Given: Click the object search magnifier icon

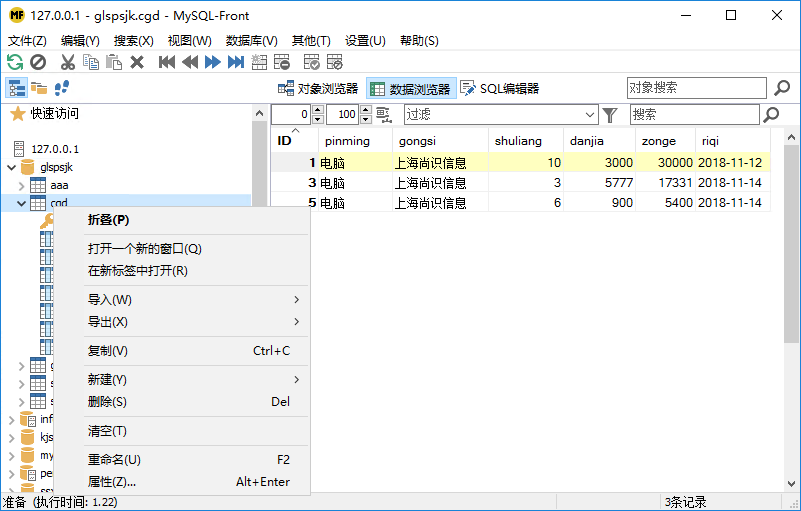Looking at the screenshot, I should coord(782,88).
